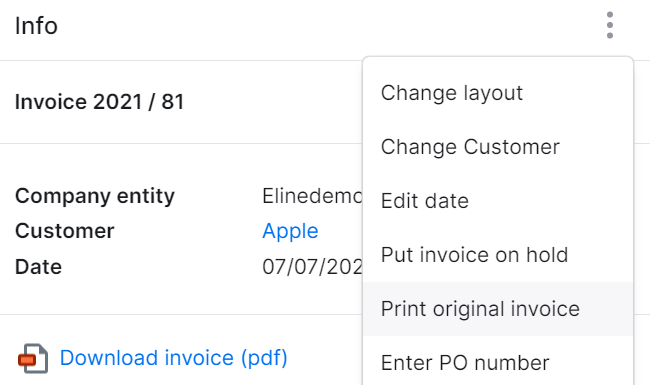Open the Apple customer link
The height and width of the screenshot is (385, 650).
pyautogui.click(x=290, y=231)
